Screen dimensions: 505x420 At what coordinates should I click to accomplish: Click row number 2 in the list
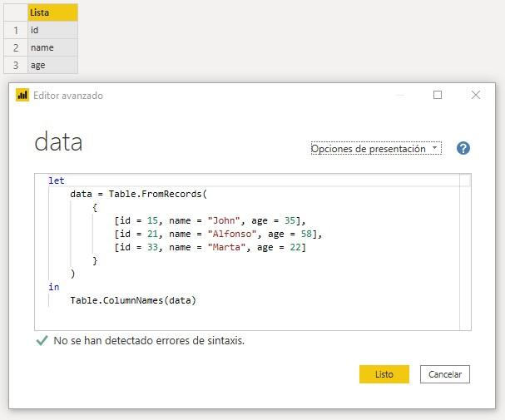tap(15, 47)
